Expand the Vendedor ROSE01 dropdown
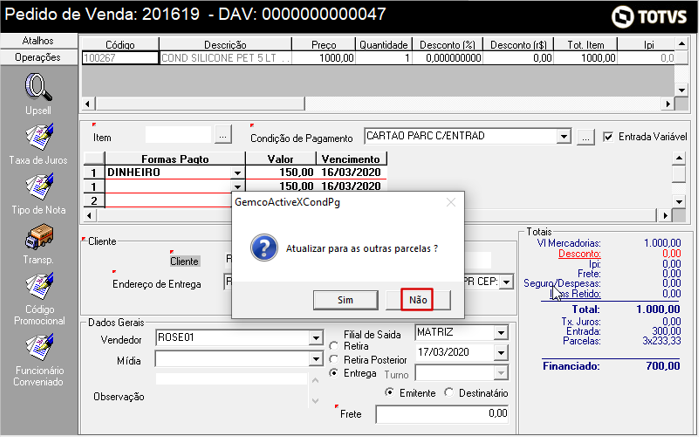The image size is (699, 437). point(316,338)
